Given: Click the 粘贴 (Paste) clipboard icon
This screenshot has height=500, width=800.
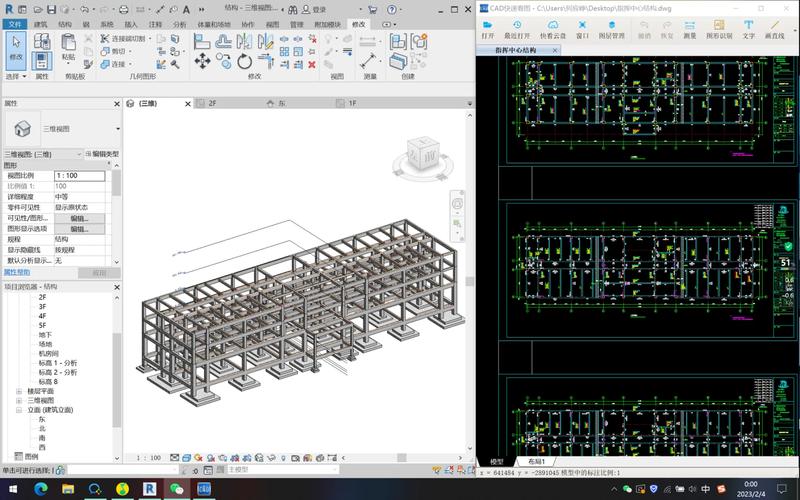Looking at the screenshot, I should tap(68, 42).
